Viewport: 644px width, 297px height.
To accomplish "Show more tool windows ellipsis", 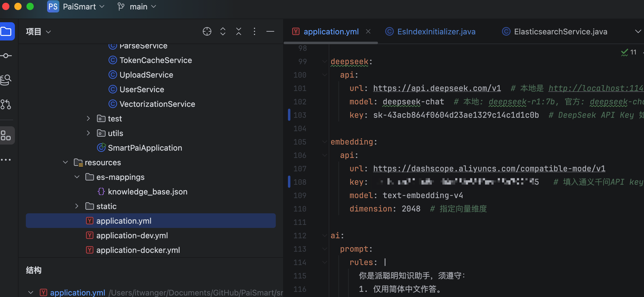I will point(6,160).
